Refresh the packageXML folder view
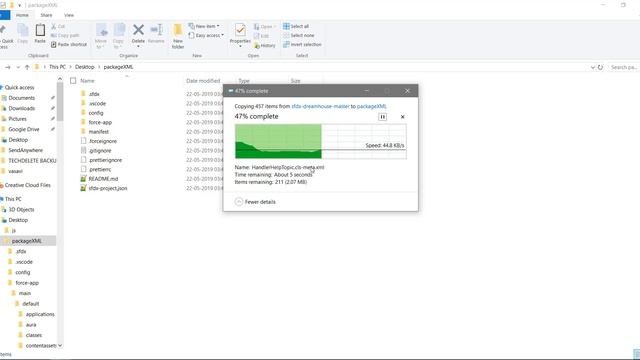The height and width of the screenshot is (360, 640). (x=600, y=67)
